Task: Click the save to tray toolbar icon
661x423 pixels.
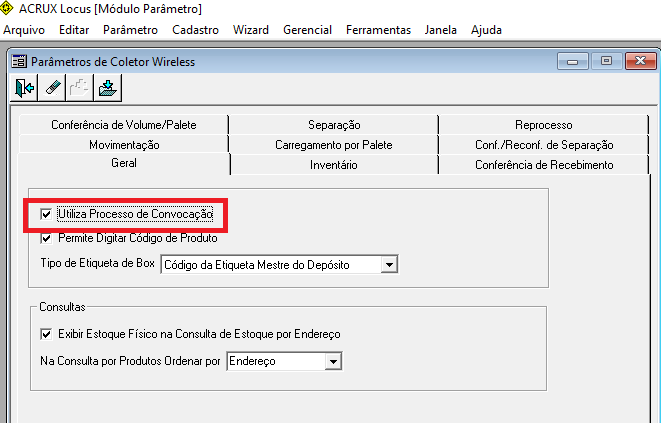Action: [107, 88]
